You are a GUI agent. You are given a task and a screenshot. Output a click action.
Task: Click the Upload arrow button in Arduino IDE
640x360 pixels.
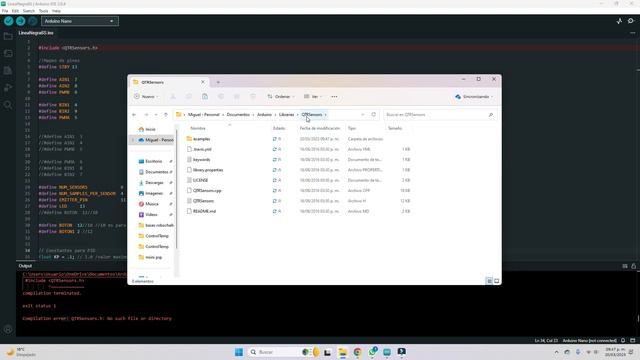pyautogui.click(x=20, y=21)
